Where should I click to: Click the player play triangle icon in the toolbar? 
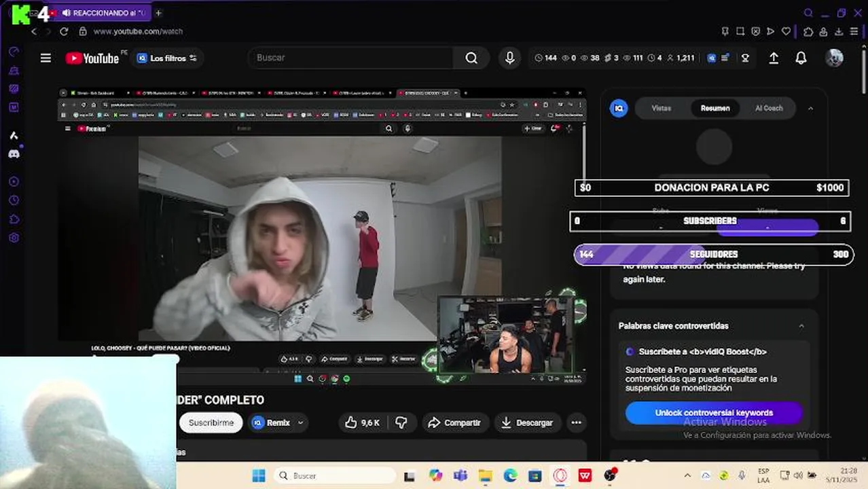770,31
